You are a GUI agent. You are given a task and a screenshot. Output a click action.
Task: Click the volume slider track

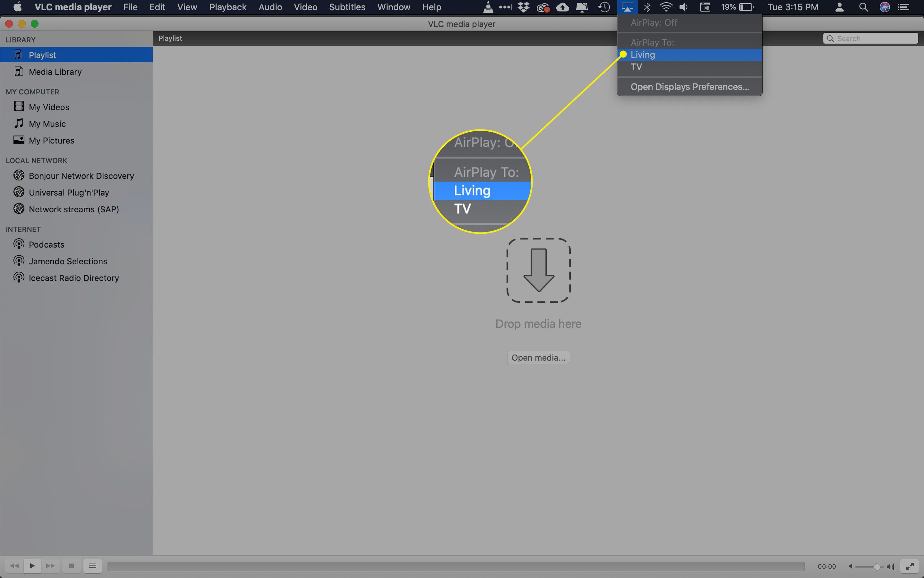[869, 566]
